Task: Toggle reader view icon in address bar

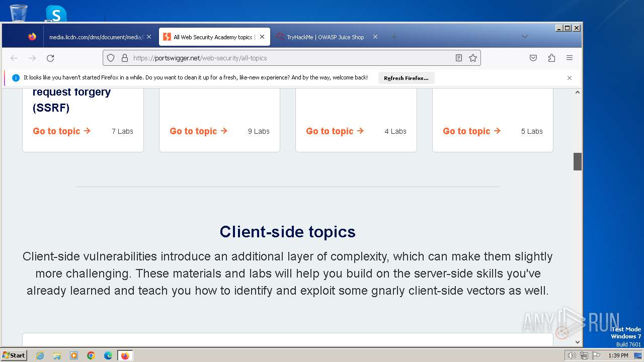Action: click(459, 58)
